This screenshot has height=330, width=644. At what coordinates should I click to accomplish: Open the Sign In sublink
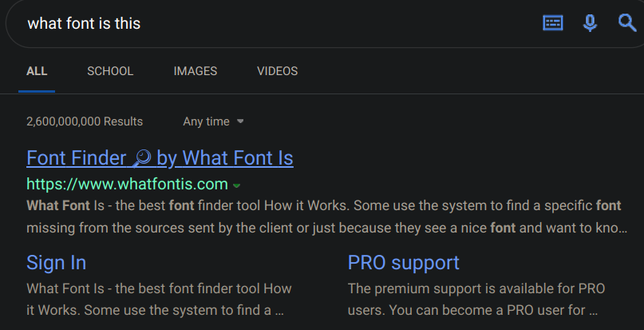pyautogui.click(x=56, y=263)
